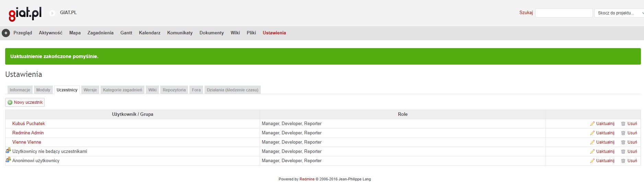644x190 pixels.
Task: Open Redmine Admin user link
Action: tap(28, 133)
